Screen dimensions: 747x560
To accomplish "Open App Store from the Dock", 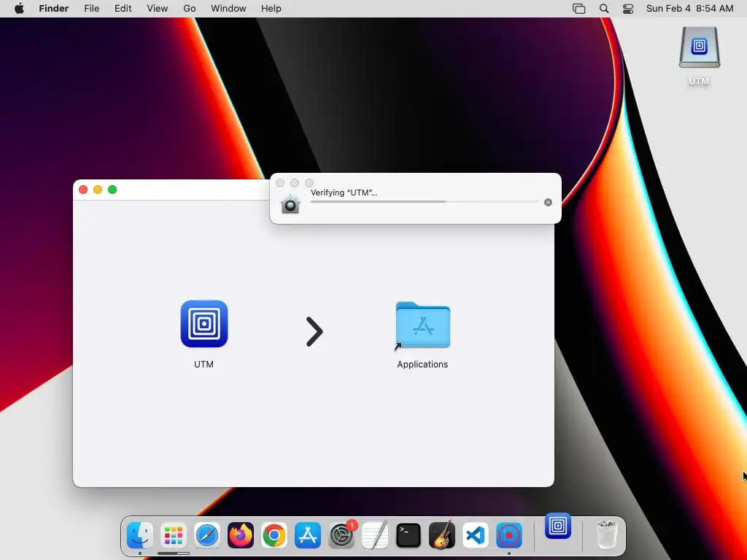I will tap(308, 535).
